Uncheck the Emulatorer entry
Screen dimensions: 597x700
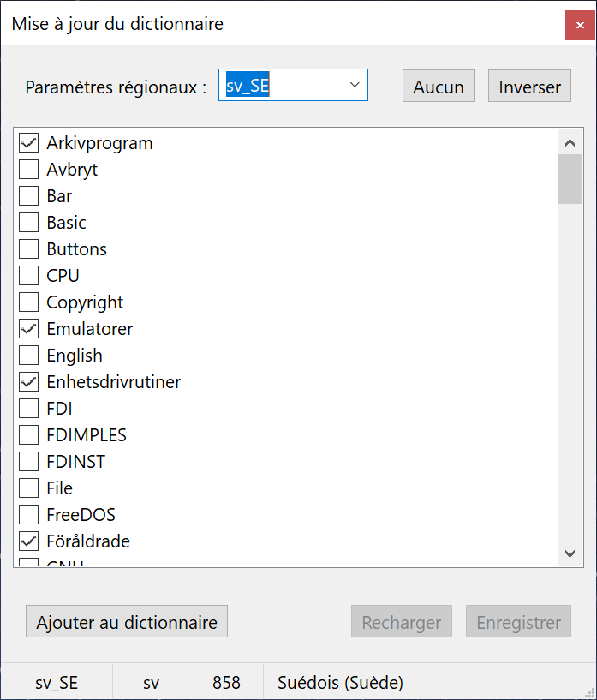coord(29,329)
